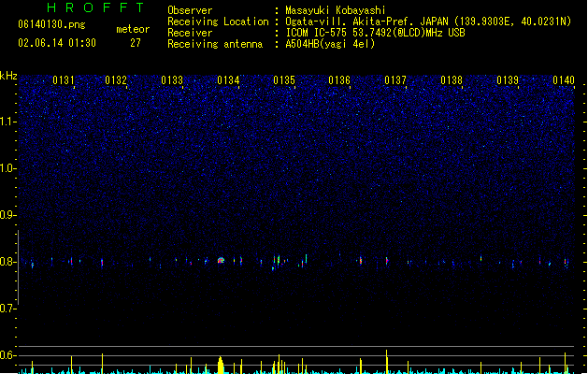Click the 0.6 kHz axis label
This screenshot has height=374, width=588.
coord(7,355)
